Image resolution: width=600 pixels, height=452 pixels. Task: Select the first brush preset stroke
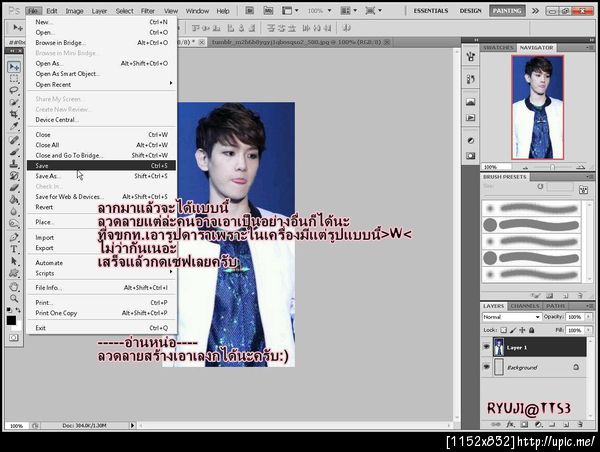tap(531, 209)
